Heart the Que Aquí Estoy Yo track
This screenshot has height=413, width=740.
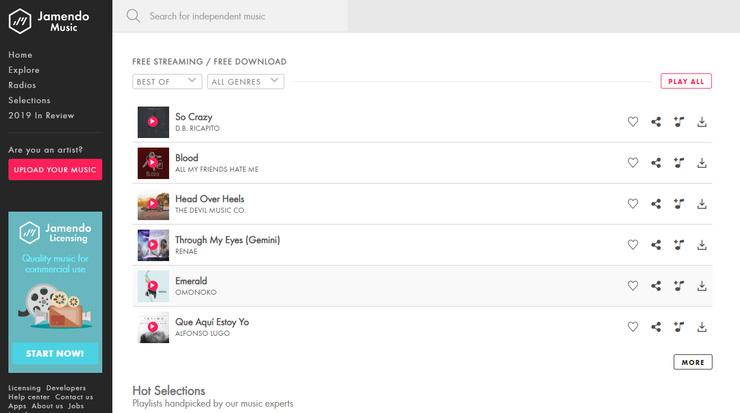(633, 327)
